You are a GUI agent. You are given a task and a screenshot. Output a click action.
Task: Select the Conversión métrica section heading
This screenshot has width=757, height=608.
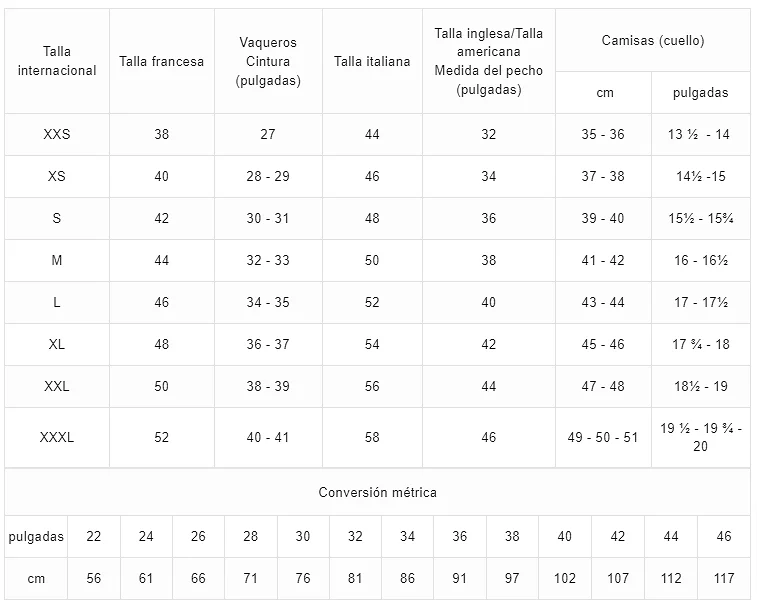(378, 492)
